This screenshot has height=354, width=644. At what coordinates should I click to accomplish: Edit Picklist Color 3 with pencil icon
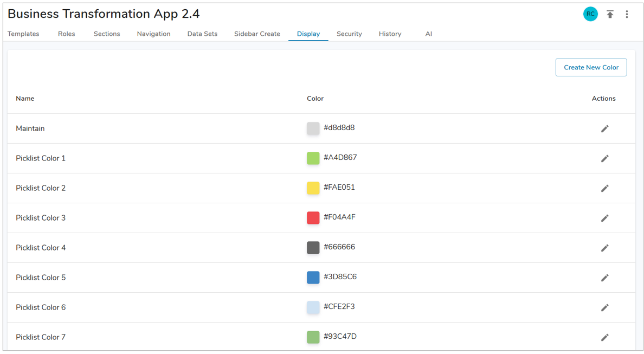[604, 218]
